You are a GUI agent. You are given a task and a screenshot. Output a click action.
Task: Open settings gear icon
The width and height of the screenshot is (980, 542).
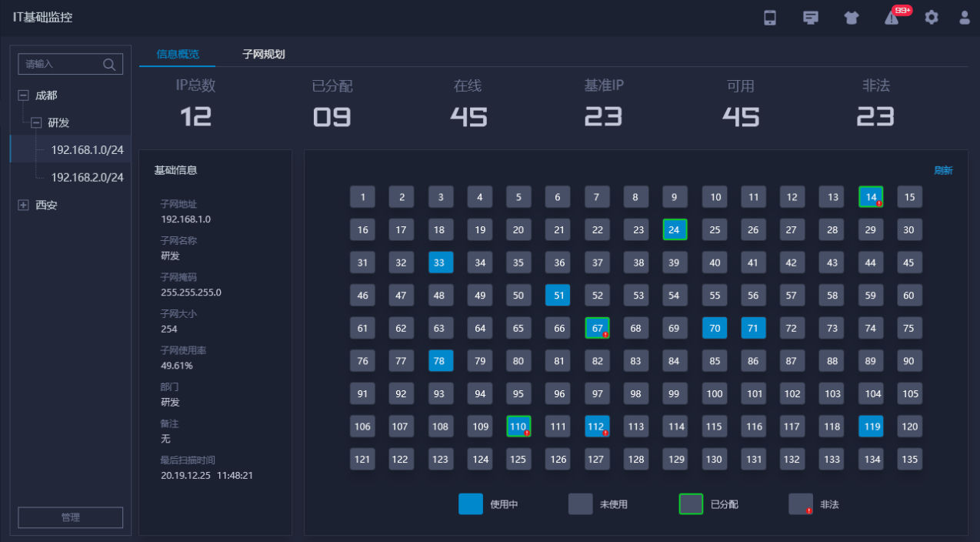pyautogui.click(x=932, y=18)
